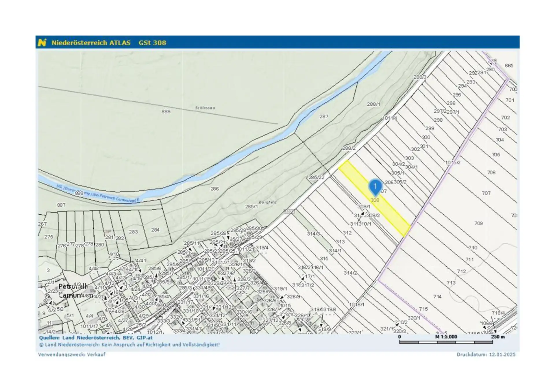Click the 'M 1:5.000' scale text
The width and height of the screenshot is (555, 392).
pos(446,337)
